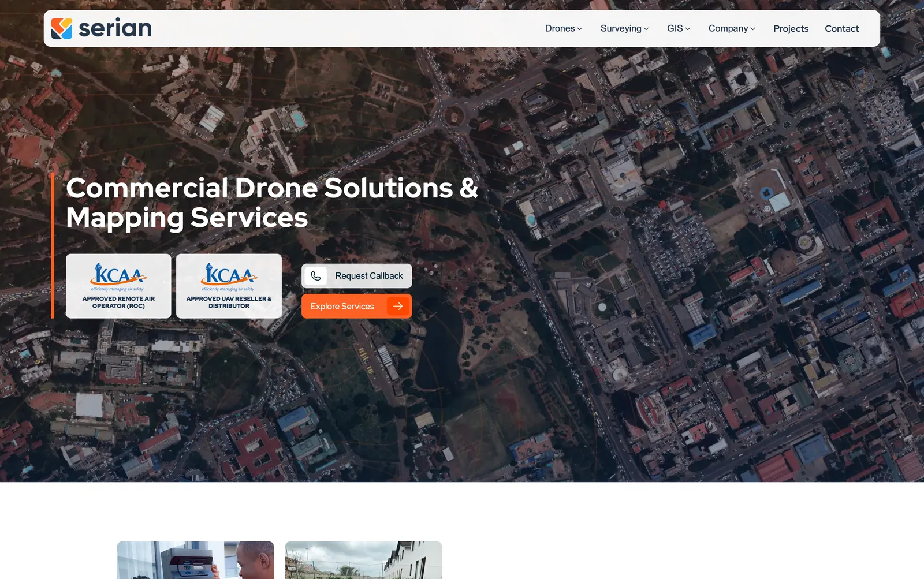
Task: Click the Explore Services button
Action: tap(357, 306)
